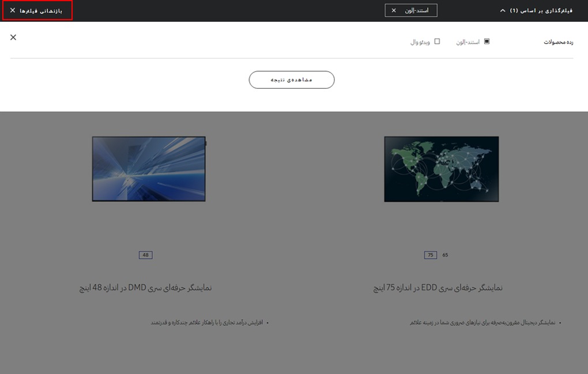Click the EDD bullet description text
Viewport: 588px width, 374px height.
pyautogui.click(x=483, y=323)
